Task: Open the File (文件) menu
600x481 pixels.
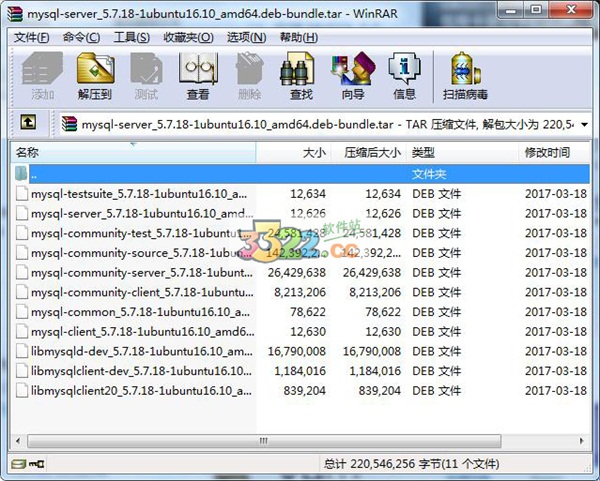Action: [31, 38]
